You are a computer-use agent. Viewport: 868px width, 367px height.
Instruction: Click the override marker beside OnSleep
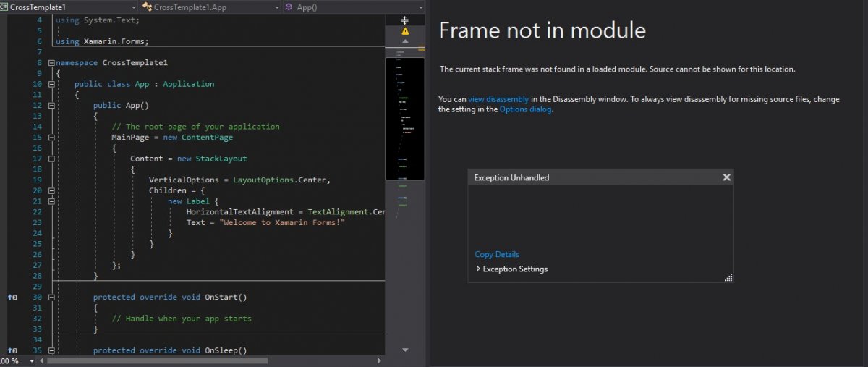point(12,350)
